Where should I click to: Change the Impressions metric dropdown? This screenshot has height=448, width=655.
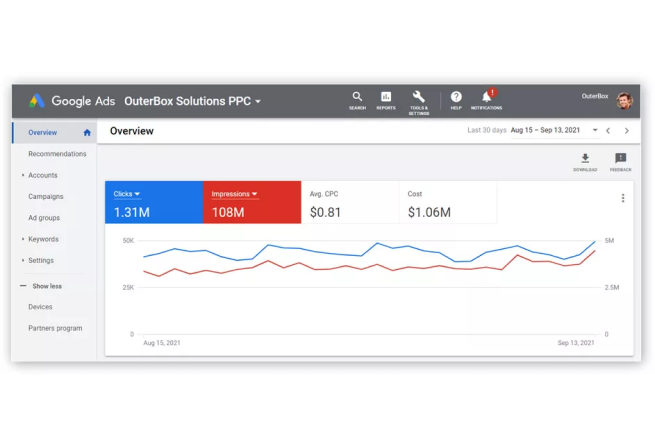tap(234, 194)
